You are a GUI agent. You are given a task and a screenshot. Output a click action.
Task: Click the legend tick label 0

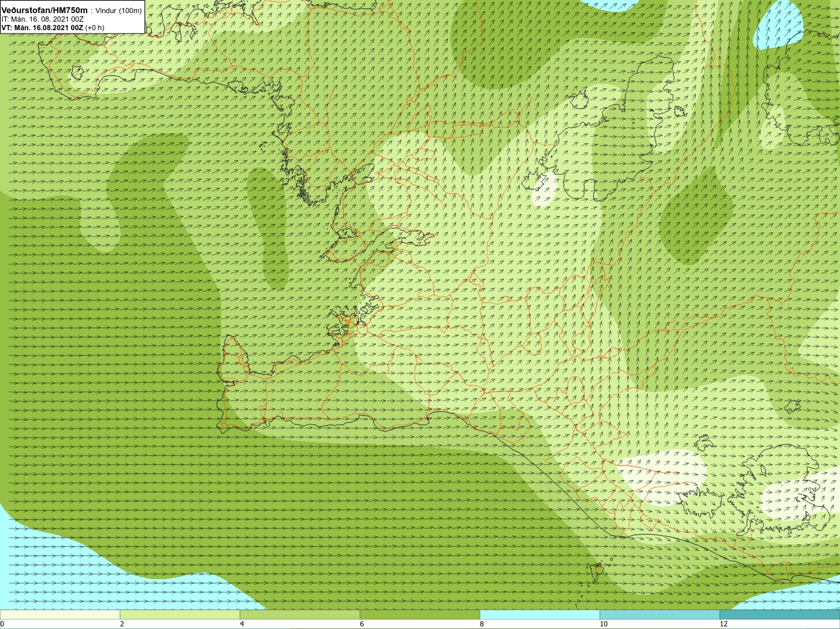[3, 624]
